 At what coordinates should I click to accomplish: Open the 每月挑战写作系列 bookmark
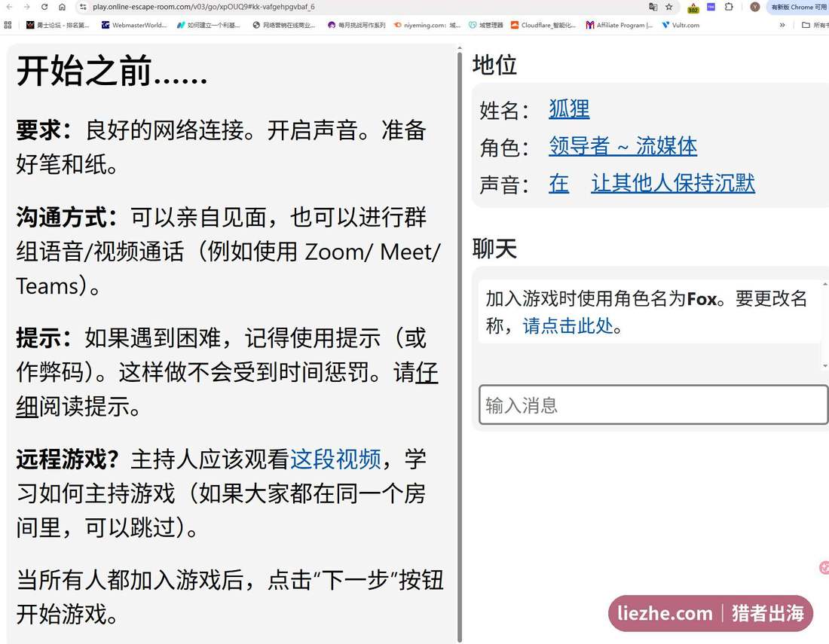tap(356, 25)
